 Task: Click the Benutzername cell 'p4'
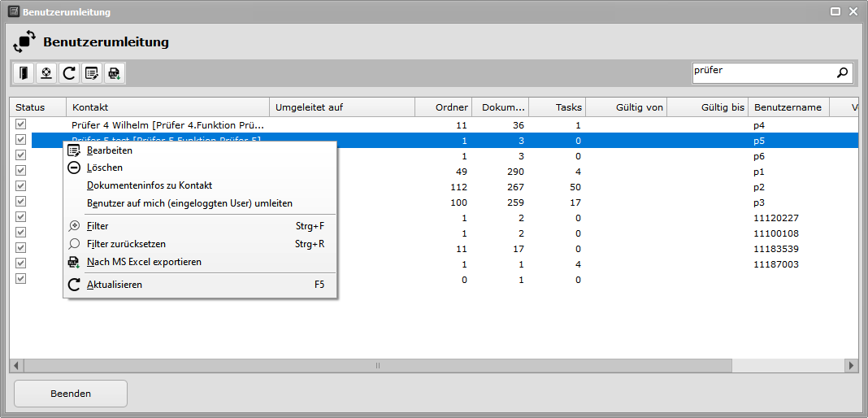click(x=759, y=126)
